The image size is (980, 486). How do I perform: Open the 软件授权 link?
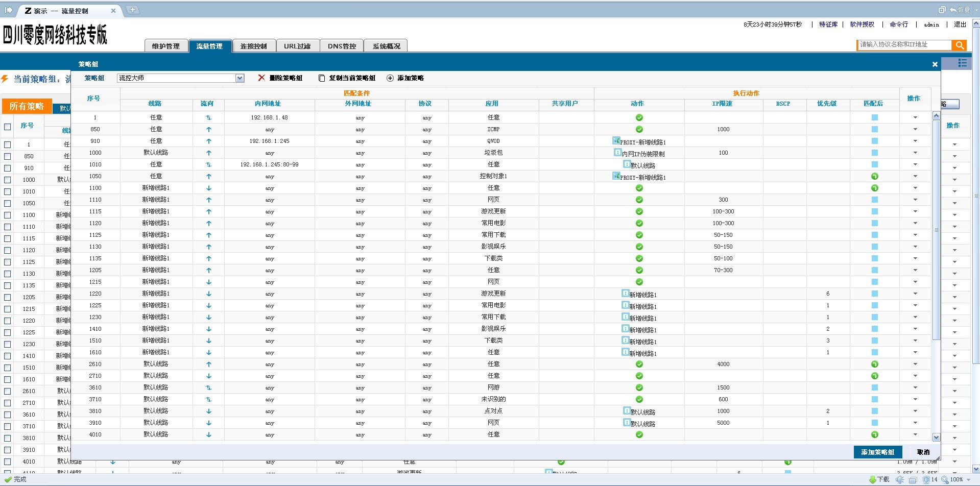[x=862, y=25]
